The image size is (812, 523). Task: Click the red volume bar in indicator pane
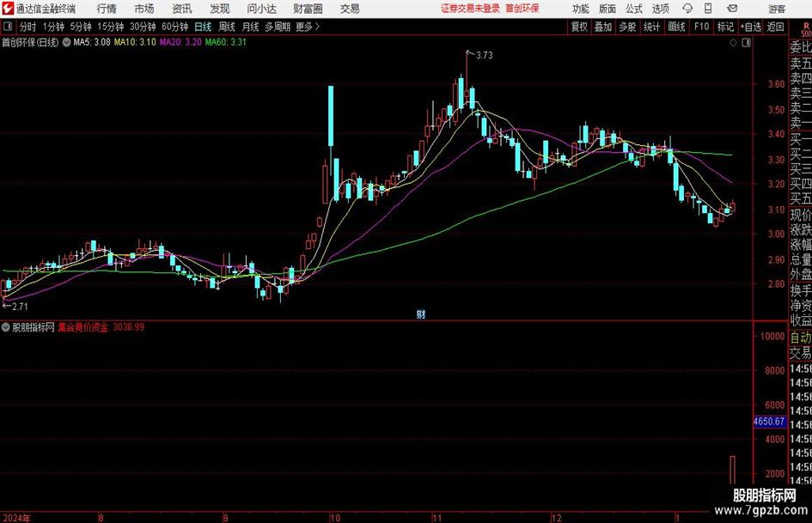733,470
